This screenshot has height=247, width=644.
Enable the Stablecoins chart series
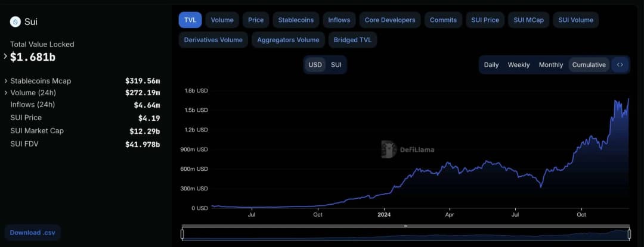tap(296, 20)
